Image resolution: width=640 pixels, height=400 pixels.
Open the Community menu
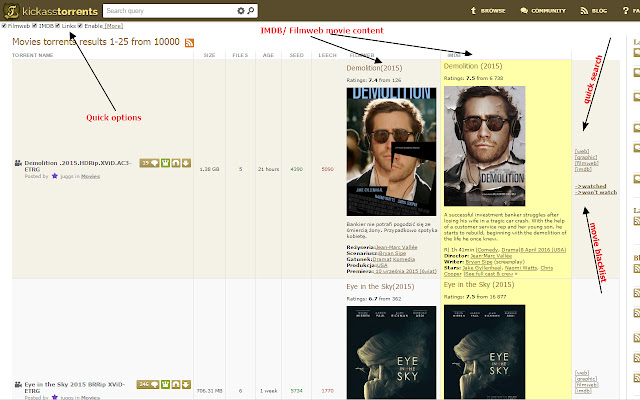543,11
